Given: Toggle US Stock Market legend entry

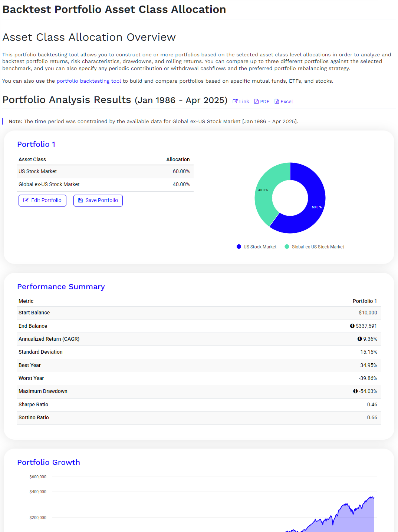Looking at the screenshot, I should [x=257, y=247].
